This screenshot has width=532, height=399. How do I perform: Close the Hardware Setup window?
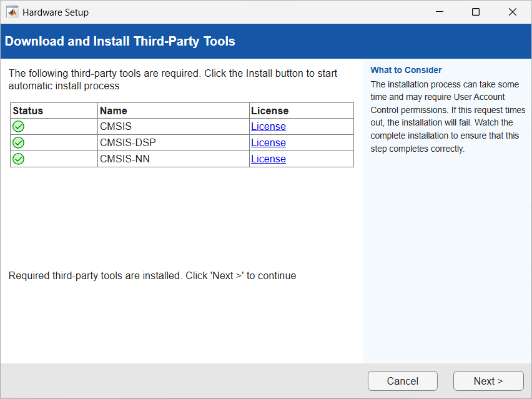click(512, 12)
